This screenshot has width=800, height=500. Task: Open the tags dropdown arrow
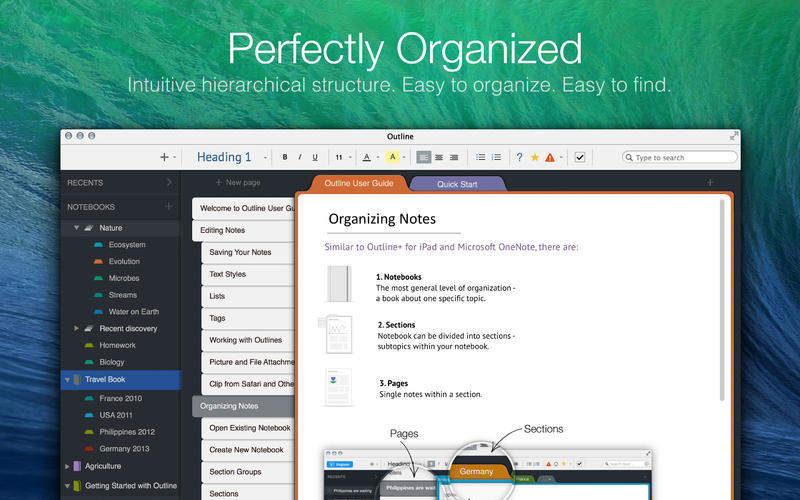[561, 158]
